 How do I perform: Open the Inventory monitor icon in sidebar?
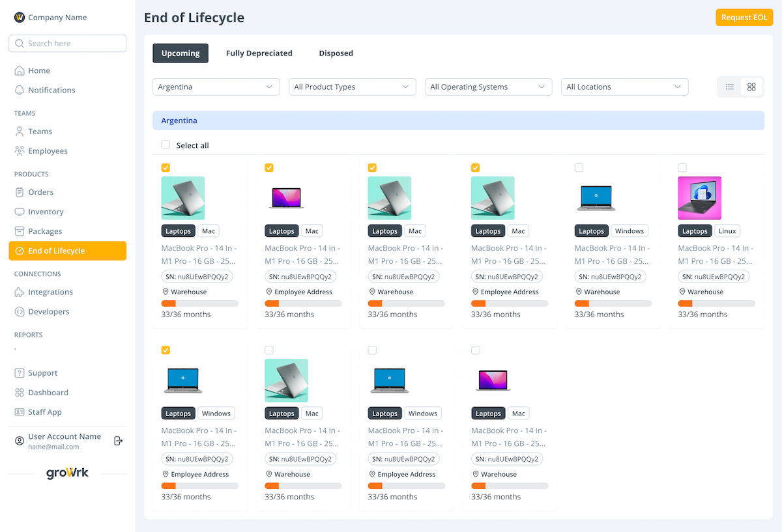pyautogui.click(x=20, y=212)
